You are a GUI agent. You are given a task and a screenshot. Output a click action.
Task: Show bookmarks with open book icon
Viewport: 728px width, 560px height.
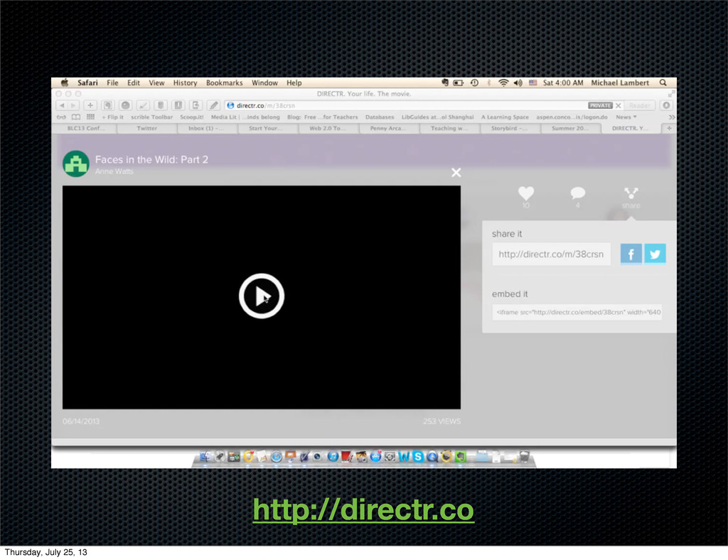[75, 117]
